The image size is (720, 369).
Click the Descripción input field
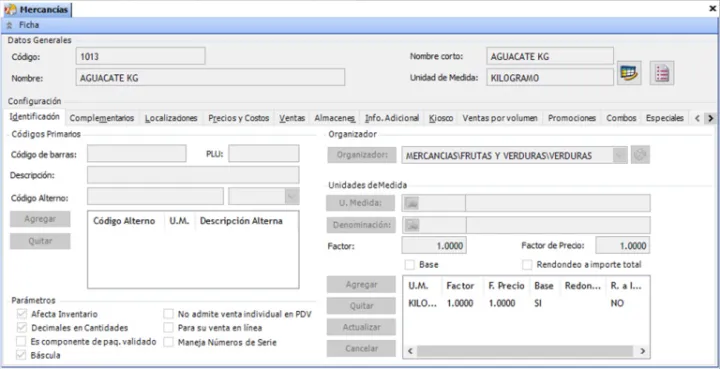(193, 175)
